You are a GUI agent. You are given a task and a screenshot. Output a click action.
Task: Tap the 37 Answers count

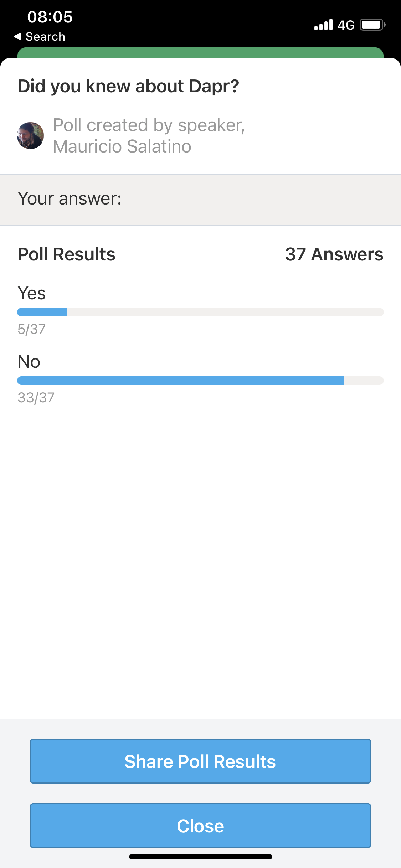(x=334, y=254)
